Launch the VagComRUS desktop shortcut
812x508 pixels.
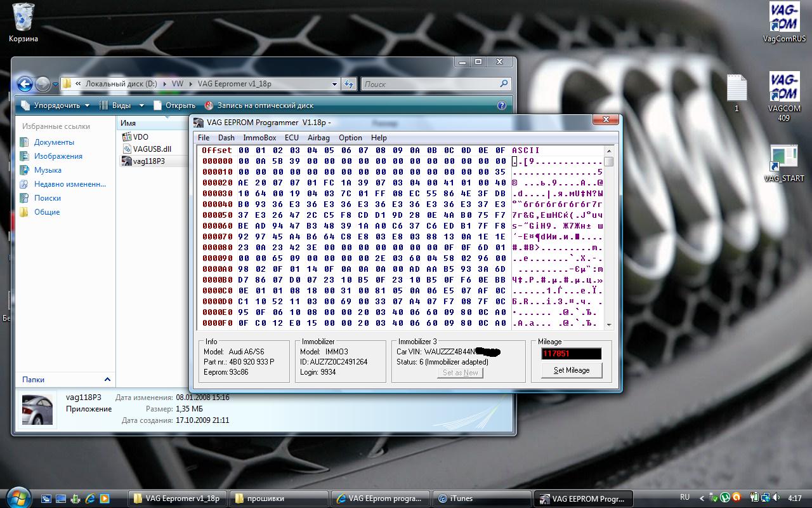pyautogui.click(x=784, y=22)
